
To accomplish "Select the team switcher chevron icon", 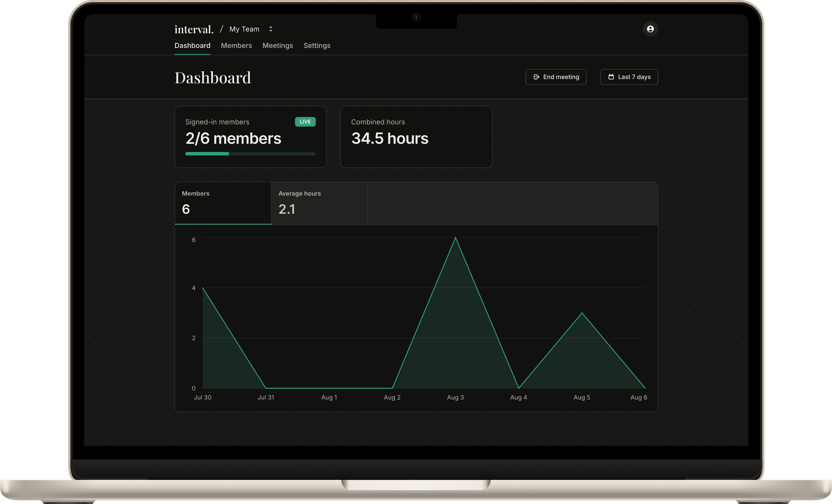I will coord(271,29).
